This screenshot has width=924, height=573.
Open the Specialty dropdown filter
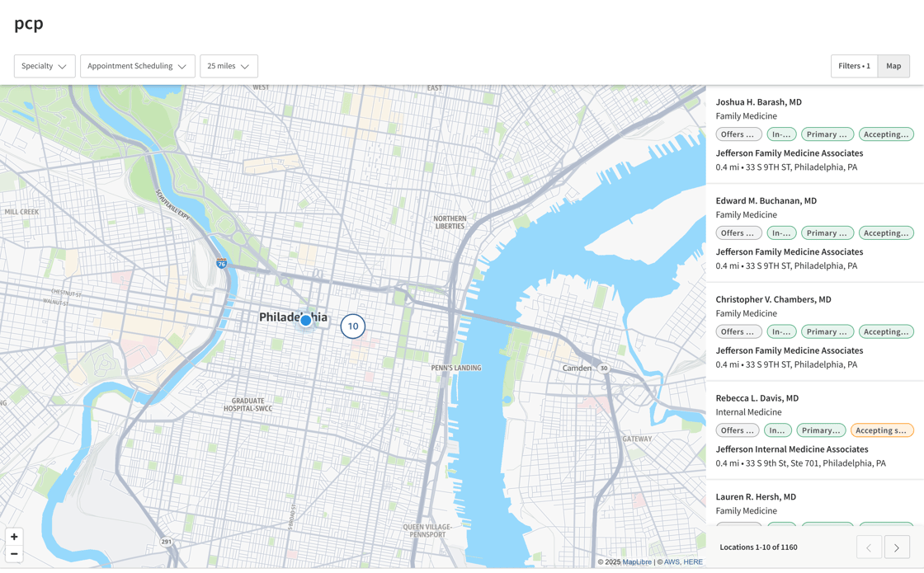(45, 66)
